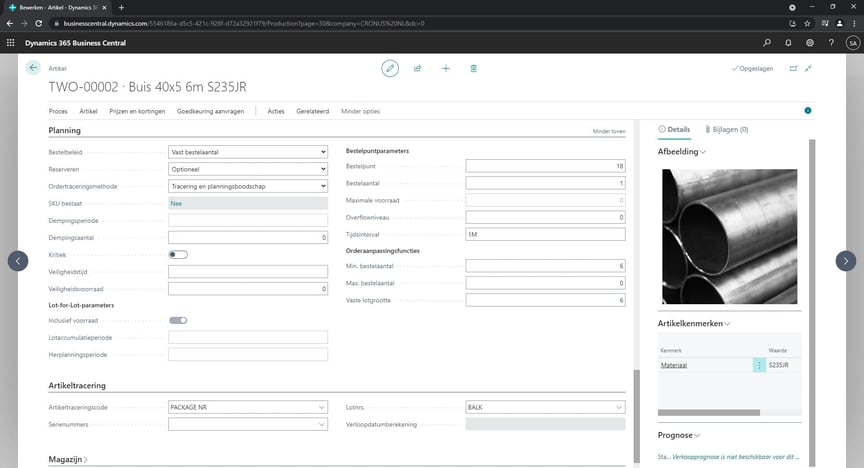864x468 pixels.
Task: Click Minder opties
Action: click(360, 111)
